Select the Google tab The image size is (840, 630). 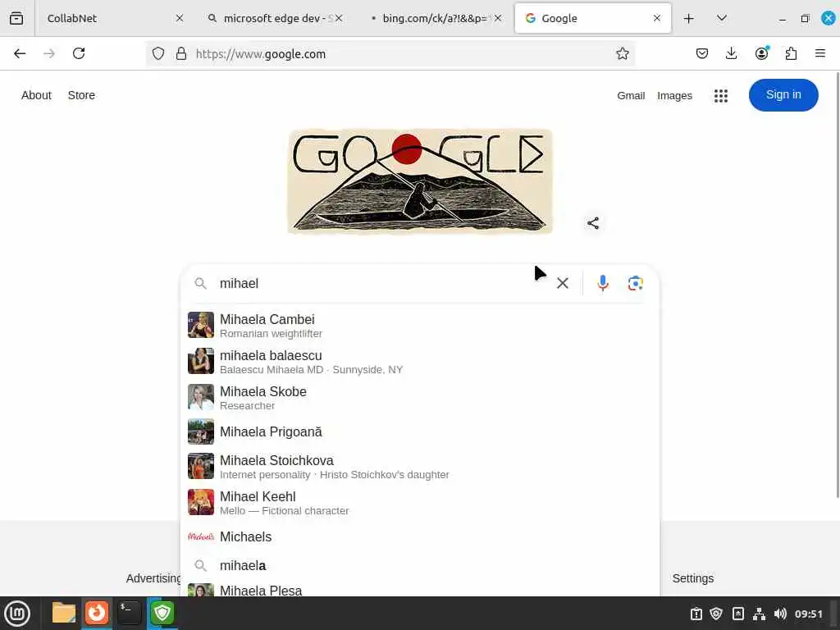click(x=592, y=18)
